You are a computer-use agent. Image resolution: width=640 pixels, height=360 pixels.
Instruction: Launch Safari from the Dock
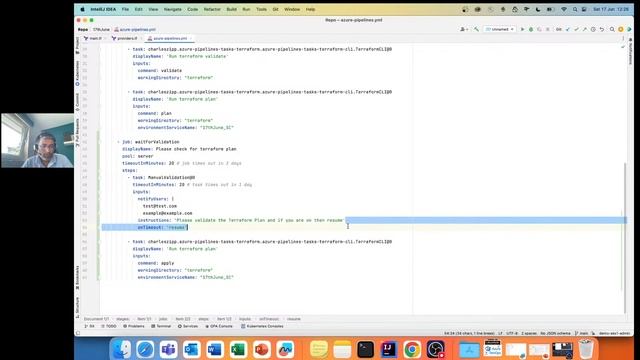coord(145,349)
